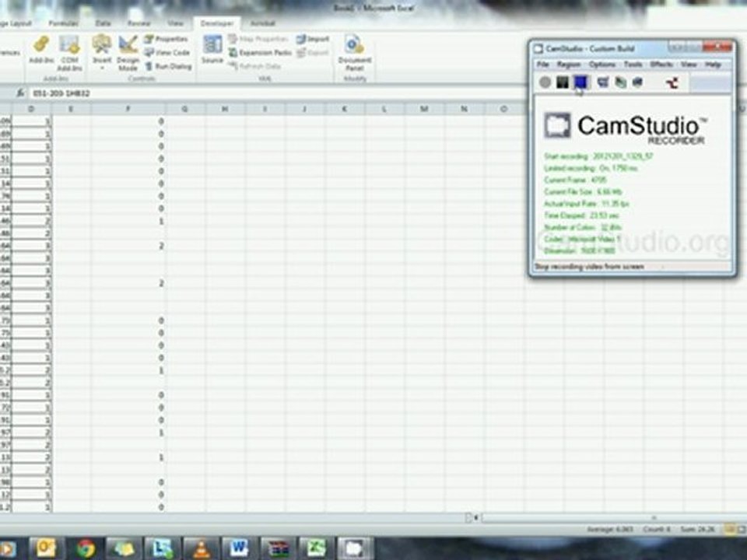Click CamStudio SWF Producer icon
This screenshot has height=560, width=747.
click(637, 82)
